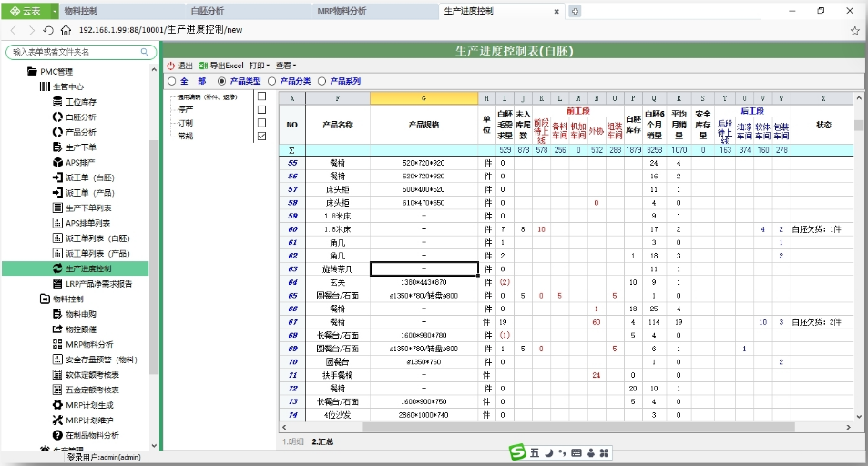Check the box for 停产

point(261,109)
